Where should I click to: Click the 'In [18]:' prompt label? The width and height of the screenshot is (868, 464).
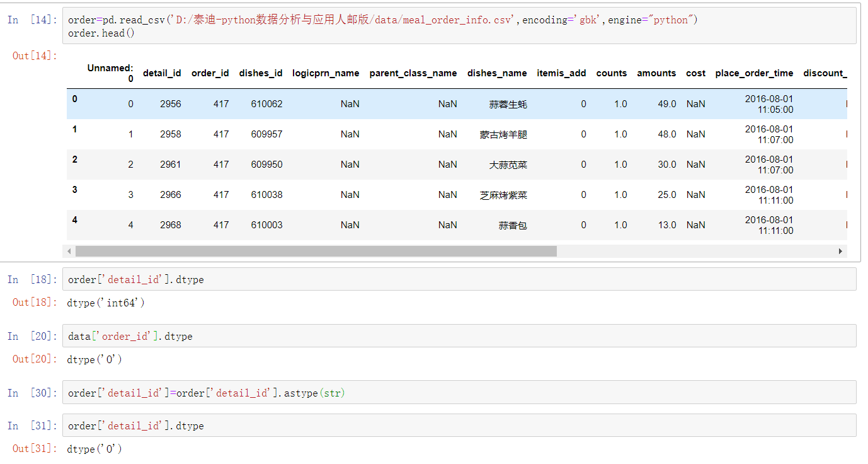(x=32, y=279)
